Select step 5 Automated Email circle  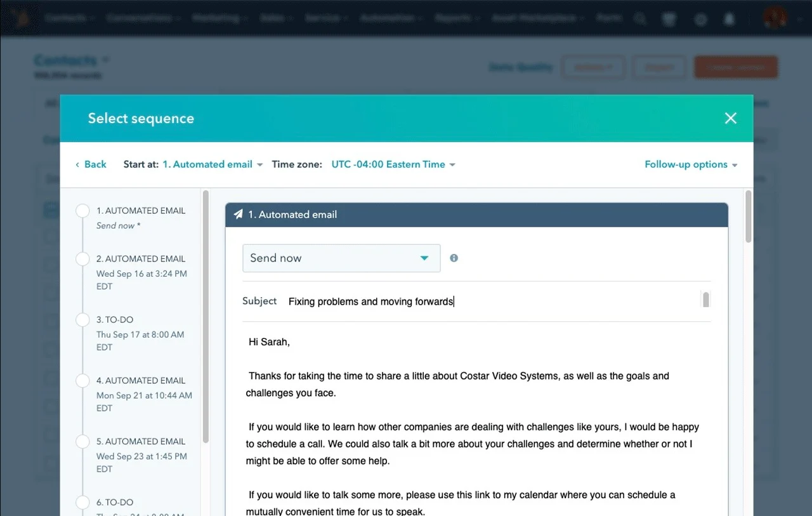click(82, 441)
